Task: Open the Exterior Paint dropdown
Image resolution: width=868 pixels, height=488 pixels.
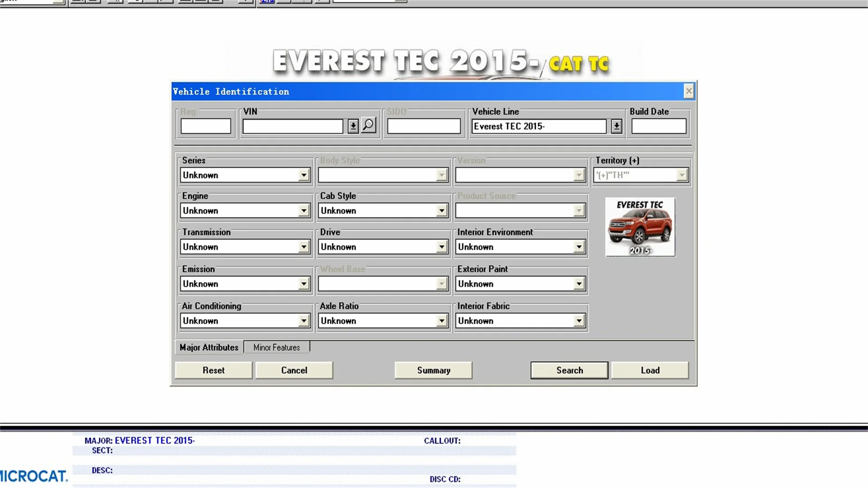Action: 579,284
